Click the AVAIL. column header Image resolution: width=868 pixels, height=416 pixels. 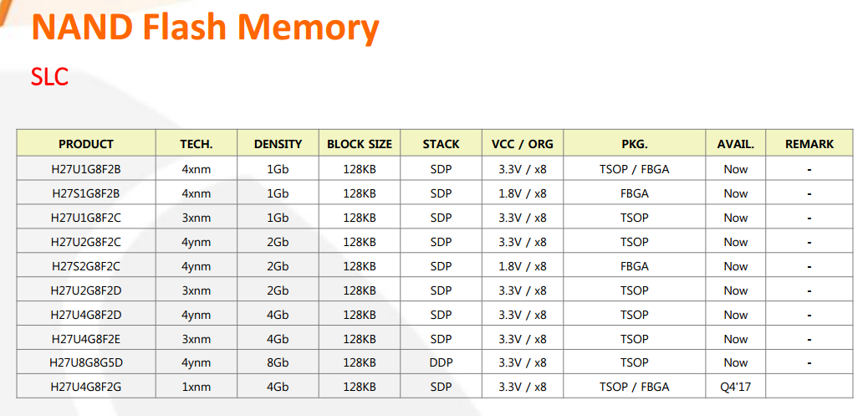735,144
